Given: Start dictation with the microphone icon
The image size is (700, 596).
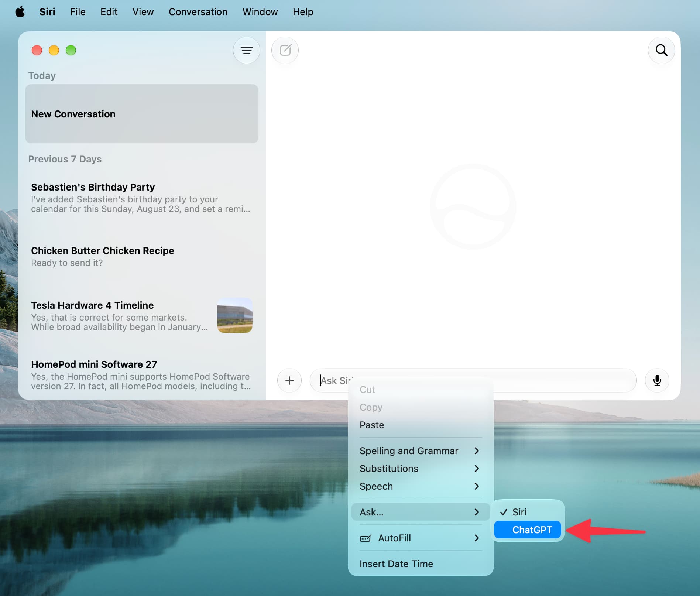Looking at the screenshot, I should click(x=657, y=380).
